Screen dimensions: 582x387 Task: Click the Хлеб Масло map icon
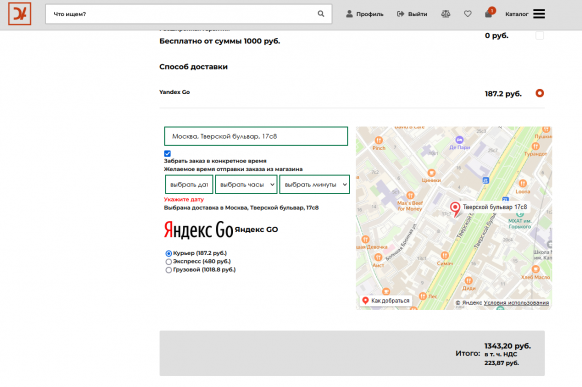click(x=536, y=269)
